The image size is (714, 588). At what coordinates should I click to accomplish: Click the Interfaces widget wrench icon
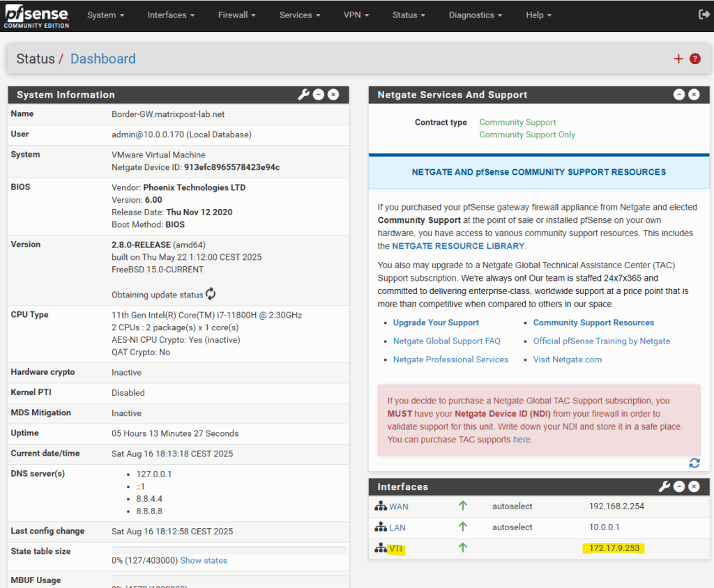tap(664, 486)
